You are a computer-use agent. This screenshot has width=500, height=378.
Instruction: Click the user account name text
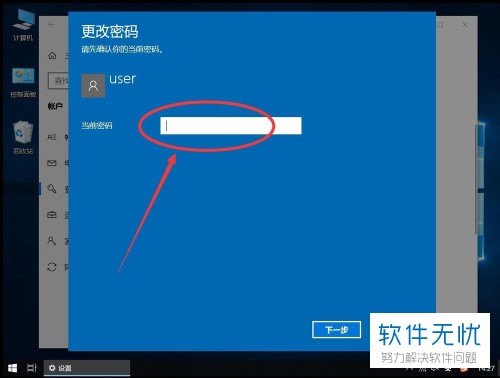tap(122, 79)
